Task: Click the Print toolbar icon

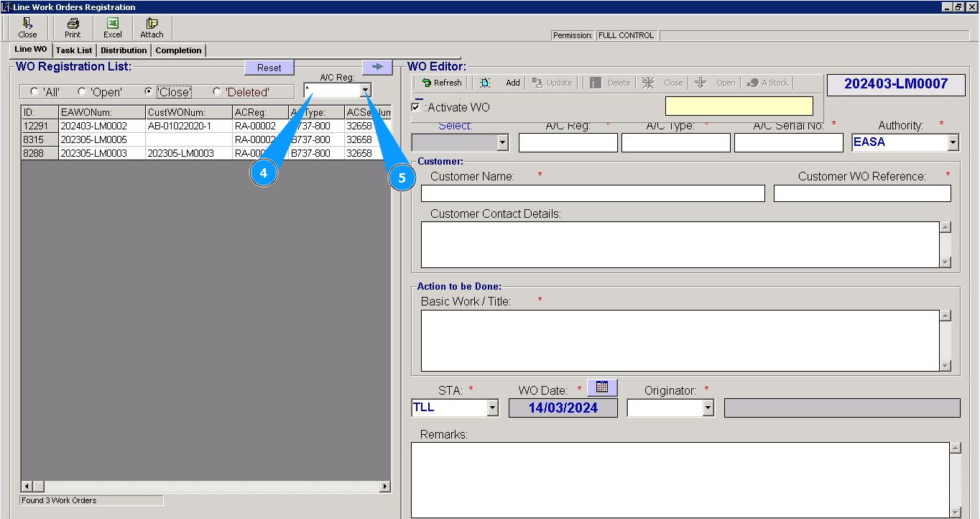Action: pyautogui.click(x=73, y=27)
